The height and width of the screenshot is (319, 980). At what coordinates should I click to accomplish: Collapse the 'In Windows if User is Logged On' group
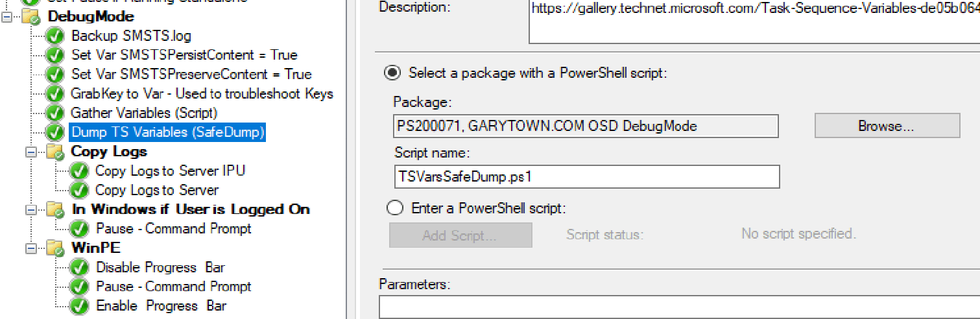click(30, 210)
